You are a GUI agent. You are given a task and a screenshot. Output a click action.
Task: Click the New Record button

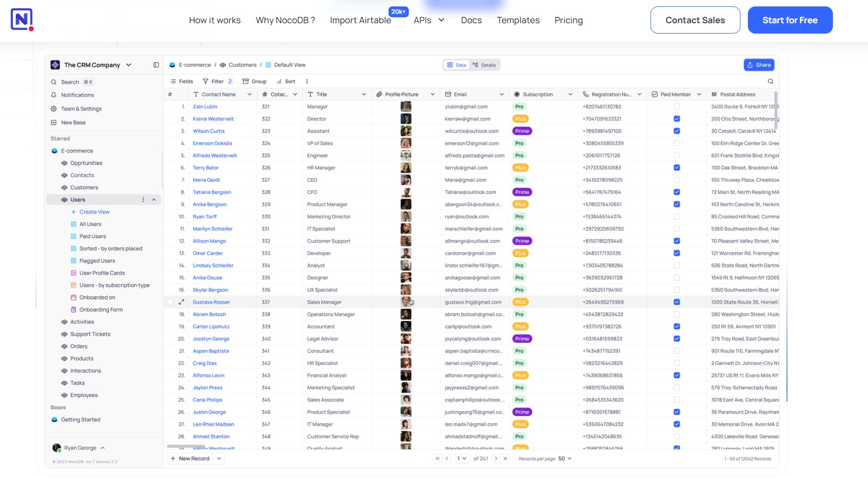190,459
